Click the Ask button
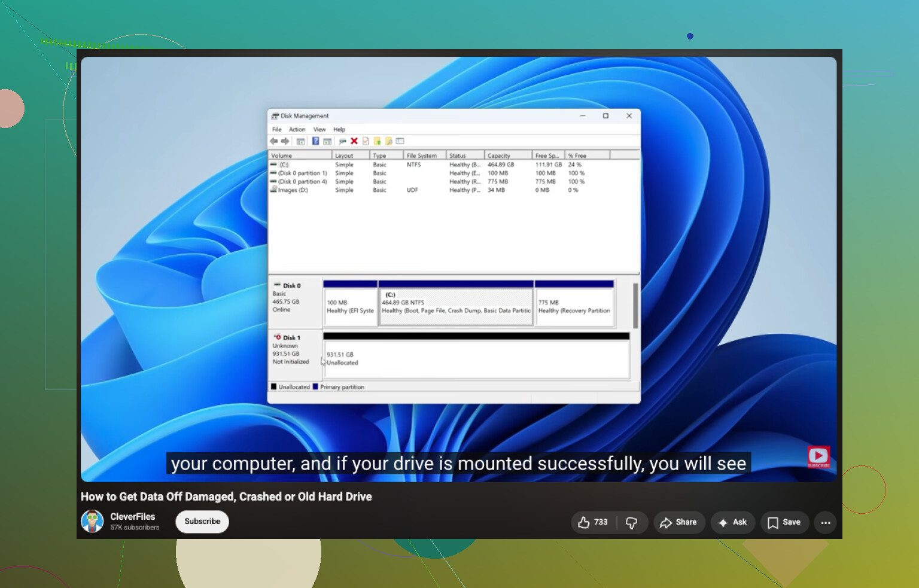 point(733,522)
